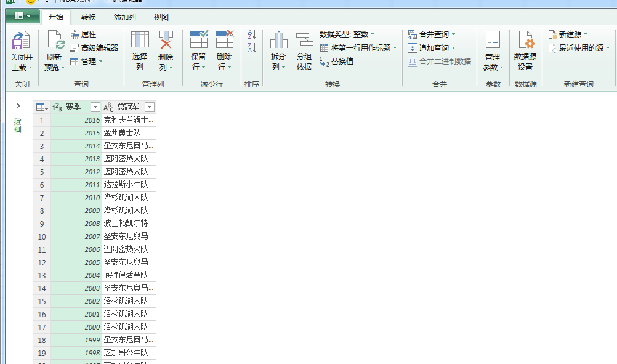617x364 pixels.
Task: Select the cell with season 2004
Action: [76, 275]
